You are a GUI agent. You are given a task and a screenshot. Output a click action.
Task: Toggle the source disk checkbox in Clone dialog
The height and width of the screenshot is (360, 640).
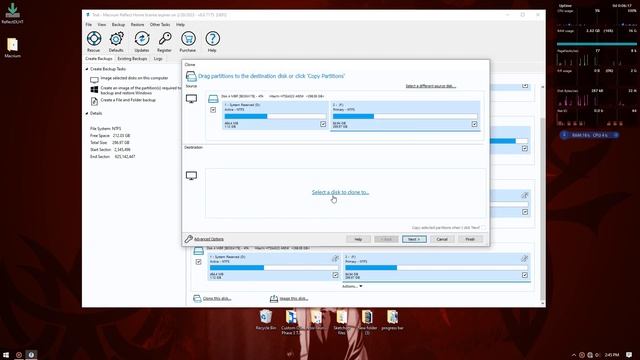(213, 110)
